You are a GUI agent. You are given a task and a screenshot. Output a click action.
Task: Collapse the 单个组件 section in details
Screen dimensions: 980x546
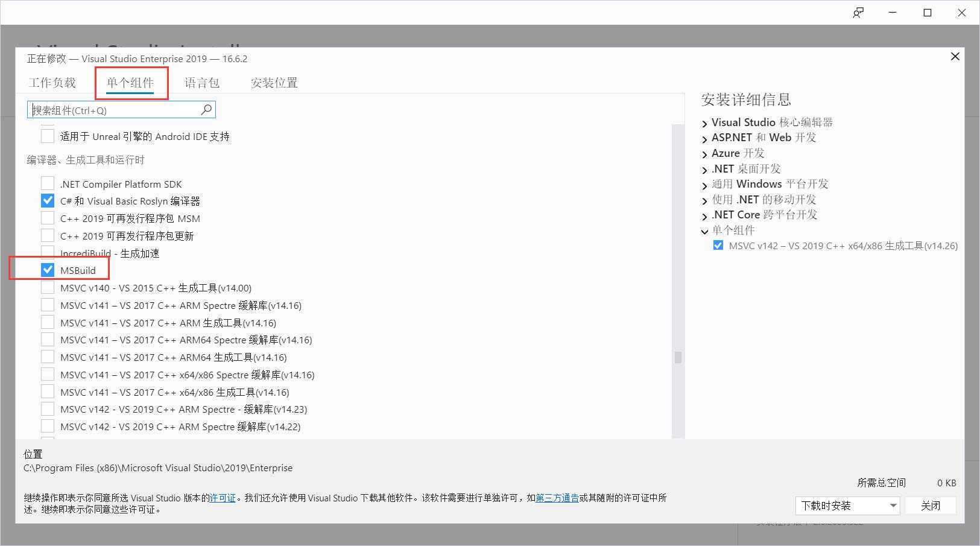[704, 231]
